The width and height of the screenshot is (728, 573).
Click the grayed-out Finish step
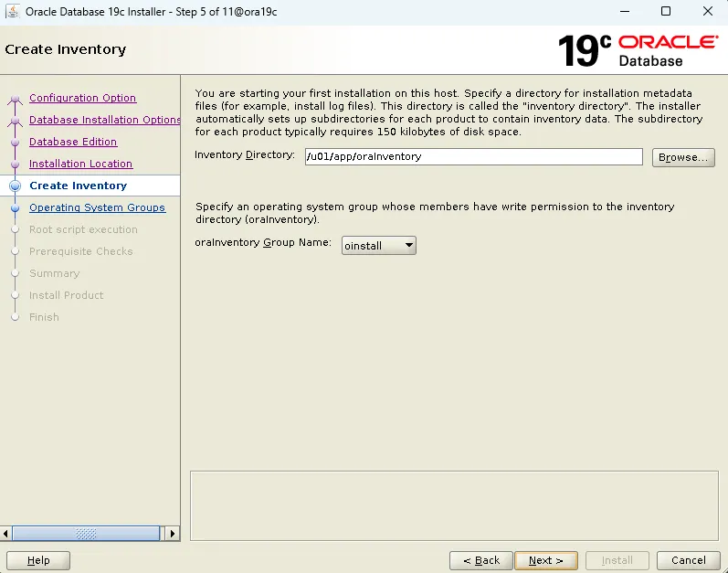pyautogui.click(x=44, y=317)
